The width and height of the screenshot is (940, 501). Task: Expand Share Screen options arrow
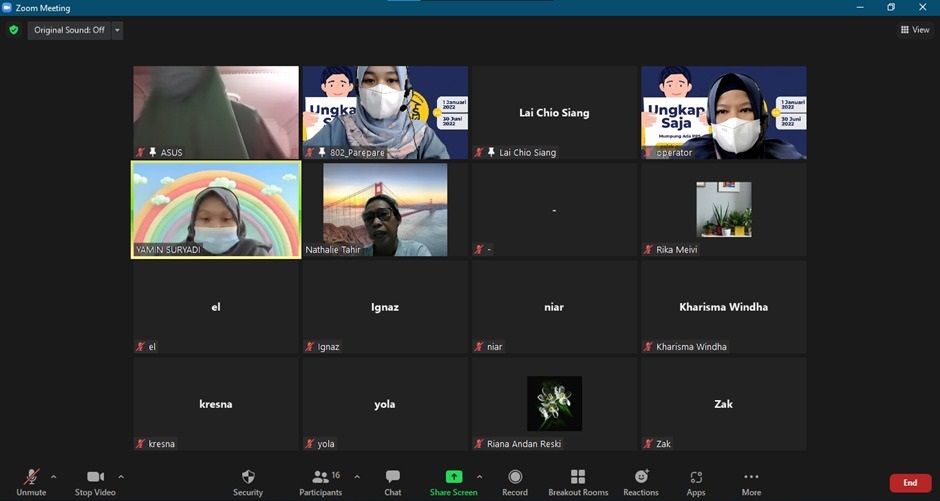[x=479, y=476]
